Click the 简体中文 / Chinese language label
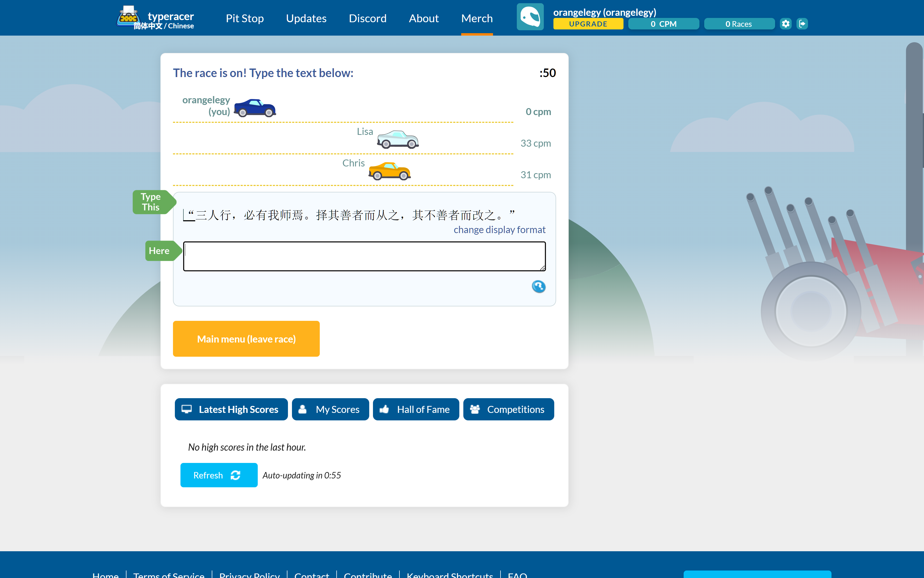 click(163, 26)
